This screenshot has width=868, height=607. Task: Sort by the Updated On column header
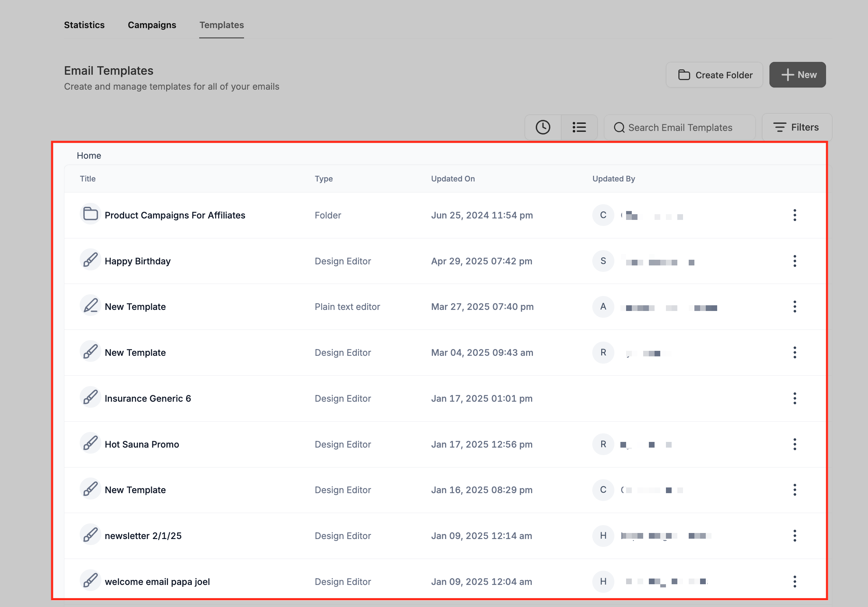[x=452, y=179]
